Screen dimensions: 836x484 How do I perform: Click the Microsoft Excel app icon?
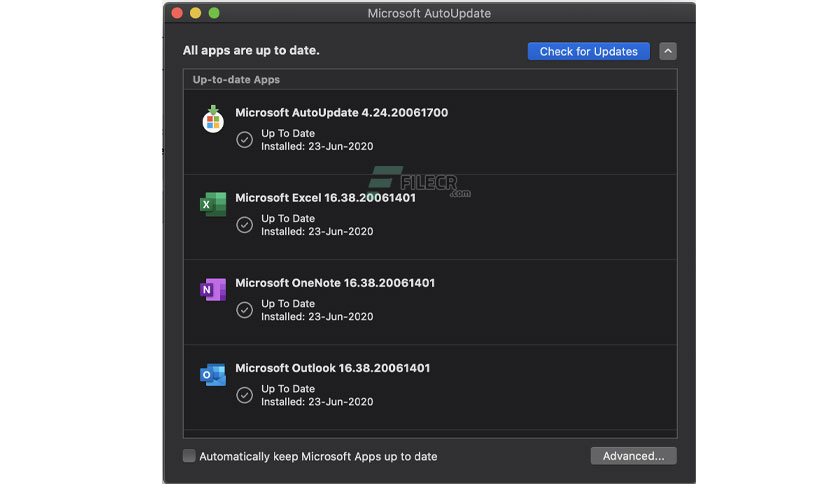tap(213, 204)
